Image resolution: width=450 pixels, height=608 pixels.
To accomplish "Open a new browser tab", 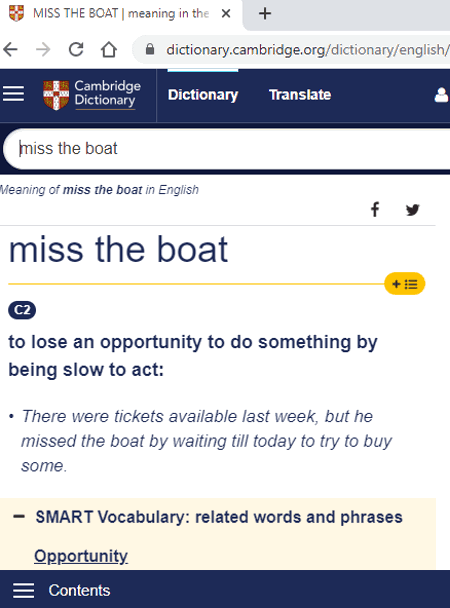I will 265,14.
